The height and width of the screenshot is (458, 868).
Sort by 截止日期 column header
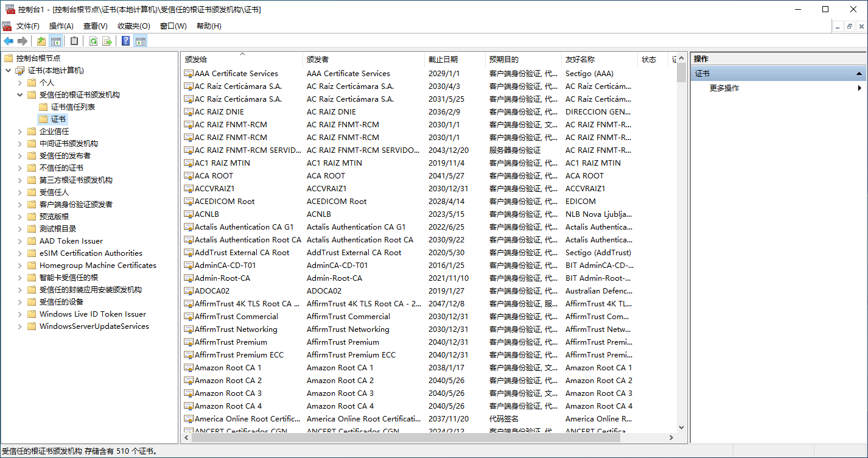tap(443, 60)
